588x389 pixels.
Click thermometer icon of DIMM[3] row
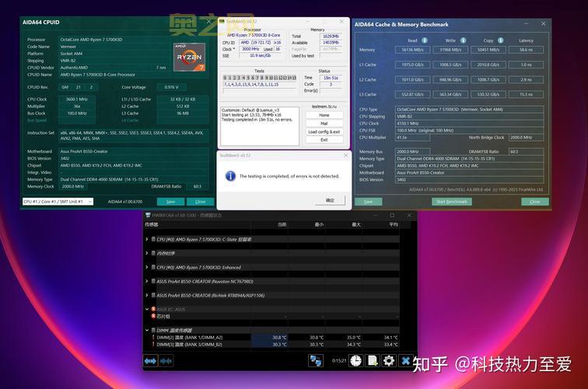153,345
